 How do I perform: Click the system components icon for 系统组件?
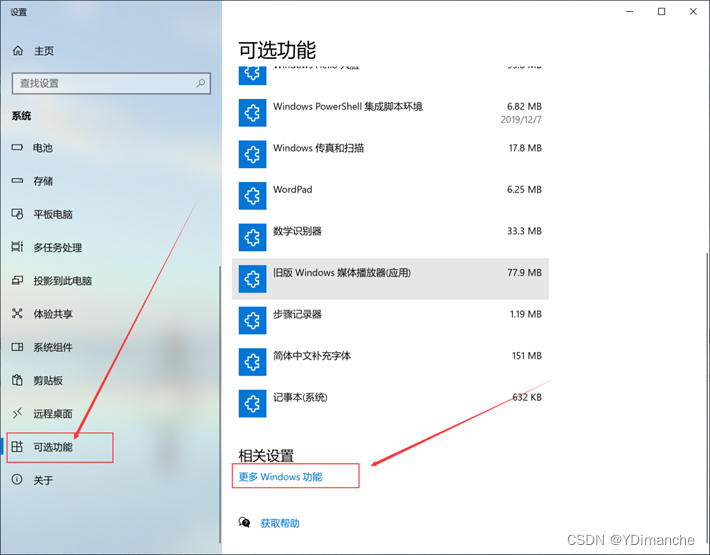tap(17, 347)
